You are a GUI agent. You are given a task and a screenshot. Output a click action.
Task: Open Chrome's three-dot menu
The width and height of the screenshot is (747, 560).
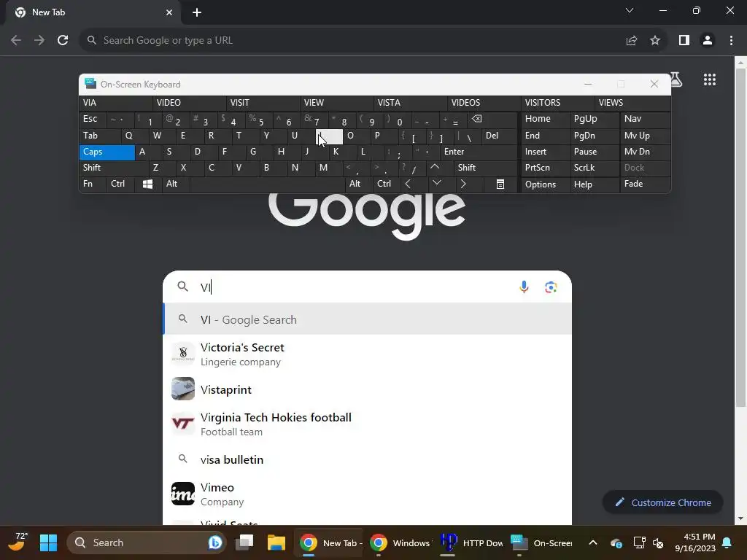[731, 41]
